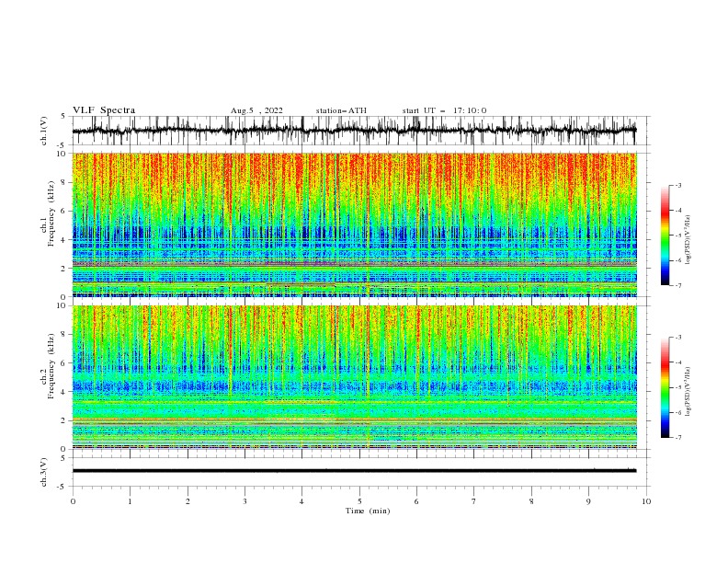Screen dimensions: 728x563
Task: Click the "4" kHz tick of ch.2 spectrogram
Action: pos(64,392)
